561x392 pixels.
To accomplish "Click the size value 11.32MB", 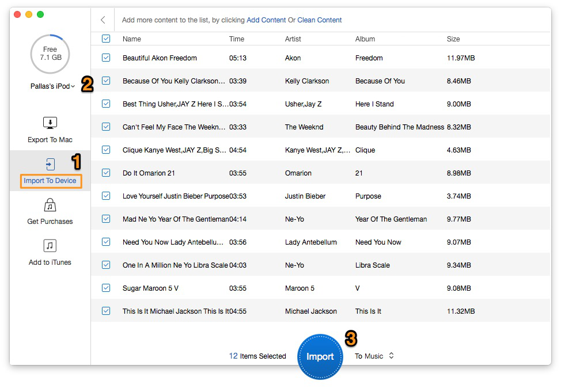I will click(x=461, y=311).
